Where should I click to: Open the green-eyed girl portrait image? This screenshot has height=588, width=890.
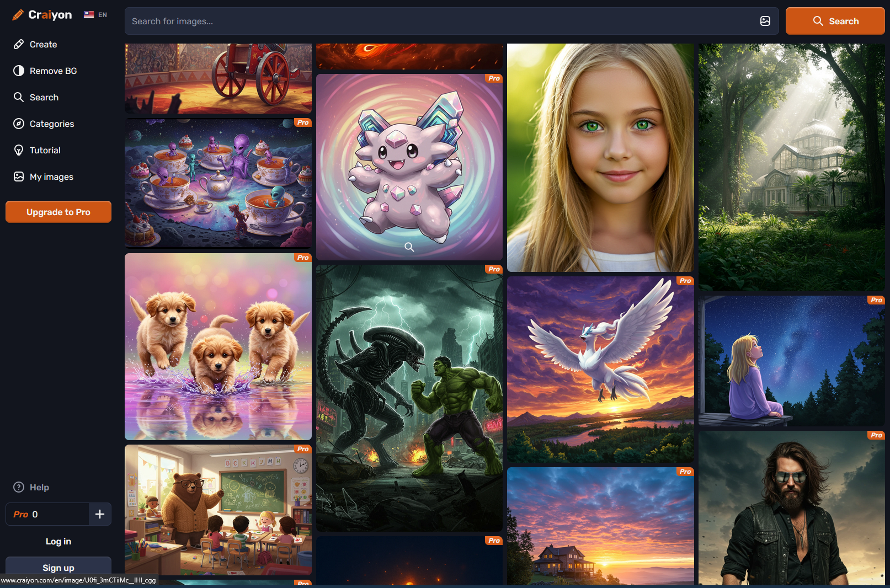coord(600,158)
